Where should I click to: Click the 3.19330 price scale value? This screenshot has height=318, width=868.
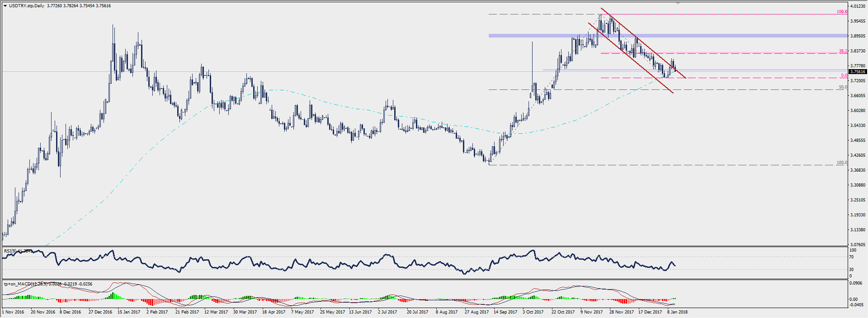click(858, 215)
